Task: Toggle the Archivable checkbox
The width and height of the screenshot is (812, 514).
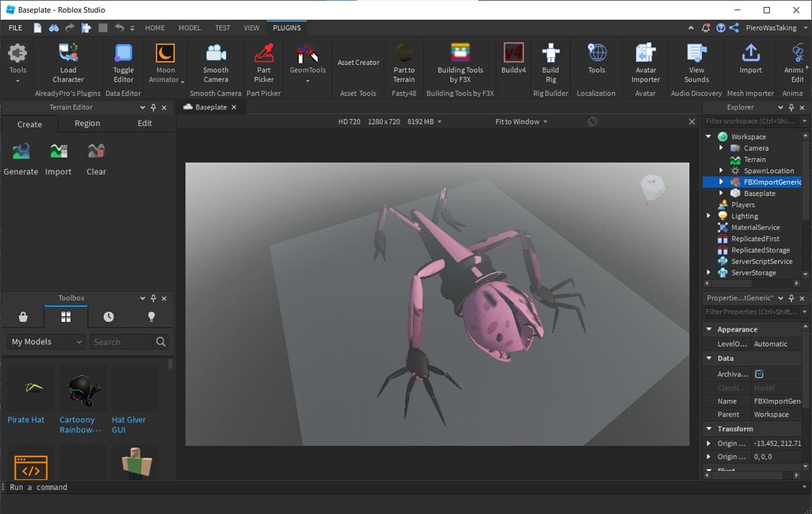Action: [x=759, y=374]
